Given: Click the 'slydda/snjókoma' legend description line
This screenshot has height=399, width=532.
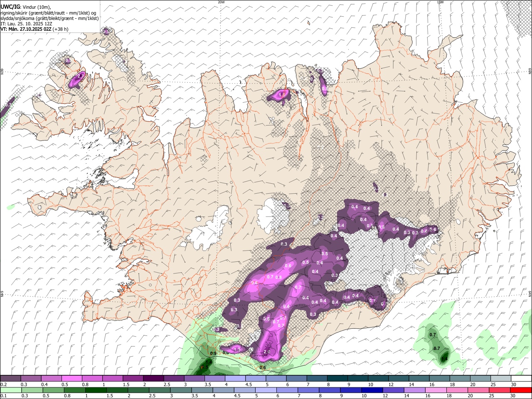Looking at the screenshot, I should pyautogui.click(x=50, y=18).
